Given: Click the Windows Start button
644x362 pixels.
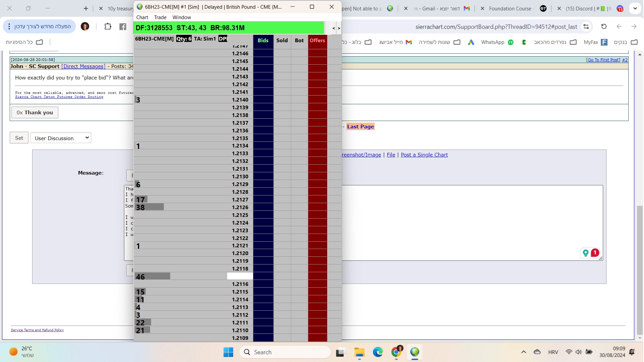Looking at the screenshot, I should click(x=228, y=352).
